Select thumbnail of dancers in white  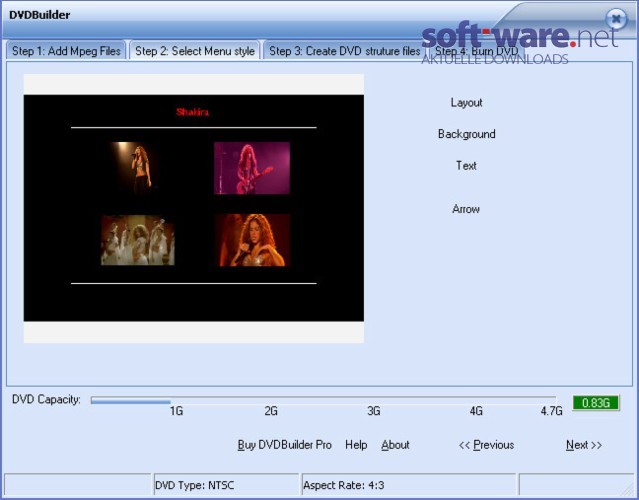click(x=138, y=240)
